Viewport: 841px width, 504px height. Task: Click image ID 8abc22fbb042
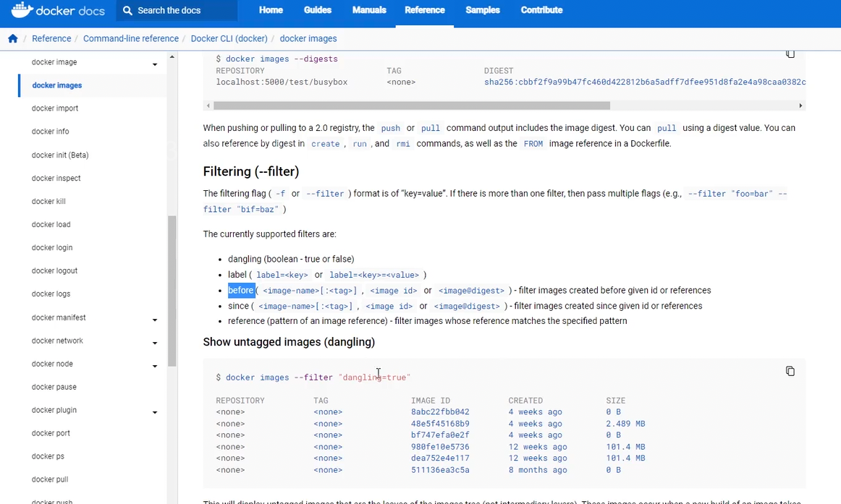click(x=440, y=412)
